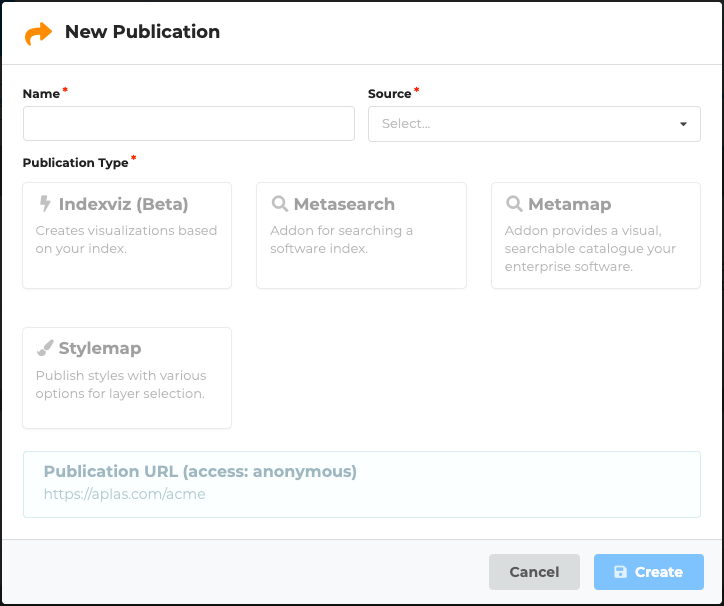The image size is (724, 606).
Task: Click the magnifier icon beside Metasearch
Action: click(280, 204)
